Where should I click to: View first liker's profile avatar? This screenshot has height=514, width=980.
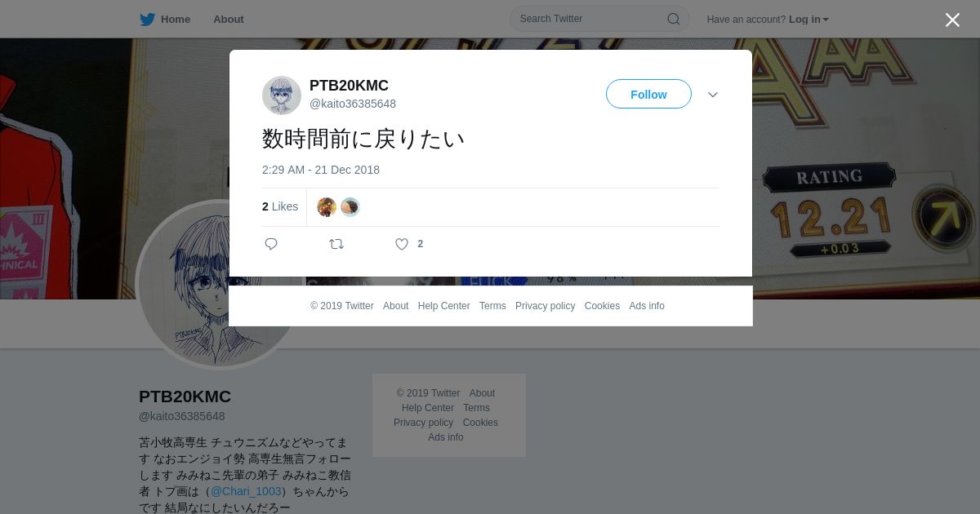327,207
